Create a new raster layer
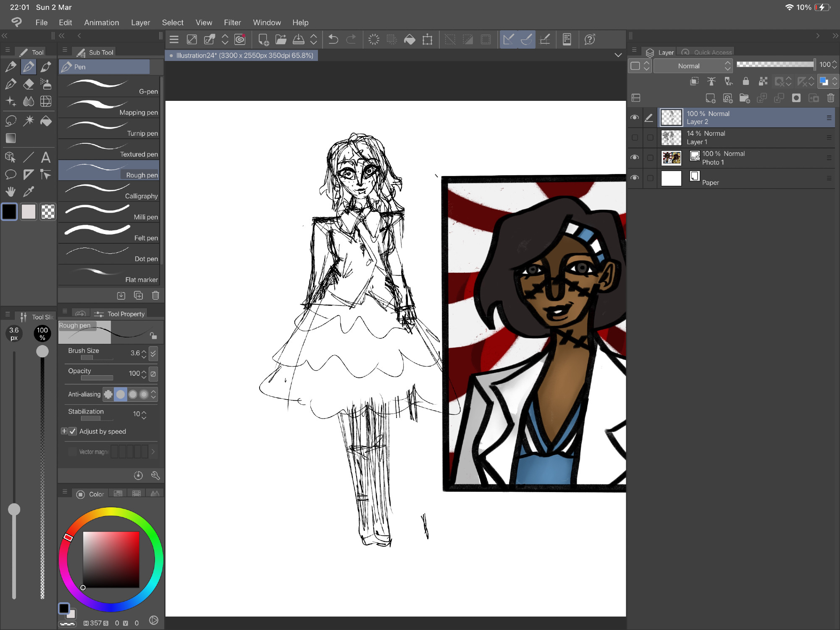This screenshot has height=630, width=840. 710,98
